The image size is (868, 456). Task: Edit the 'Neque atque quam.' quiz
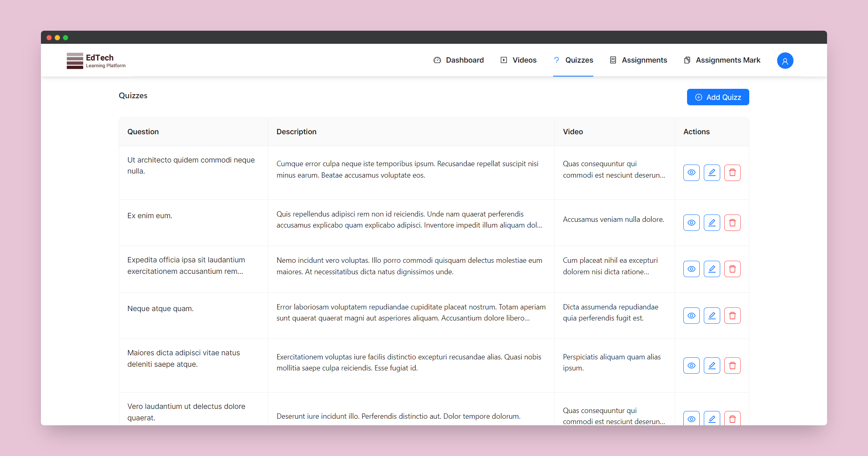[x=712, y=316]
